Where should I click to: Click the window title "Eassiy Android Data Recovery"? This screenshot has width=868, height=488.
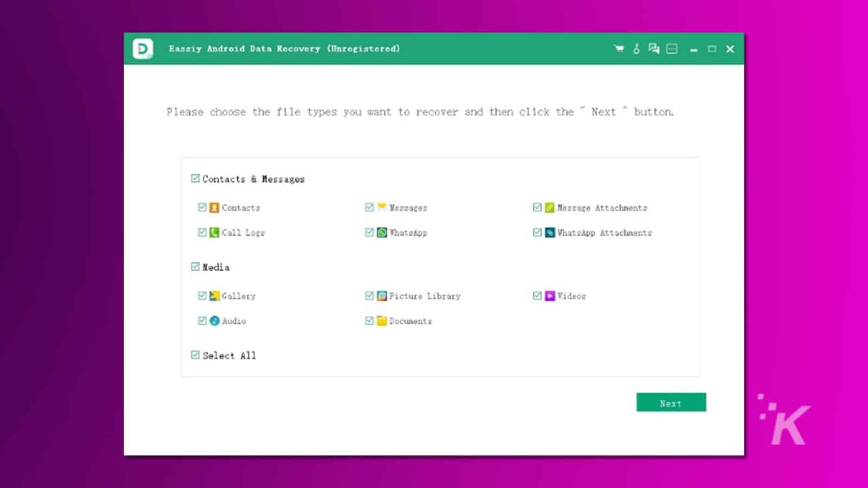tap(245, 49)
